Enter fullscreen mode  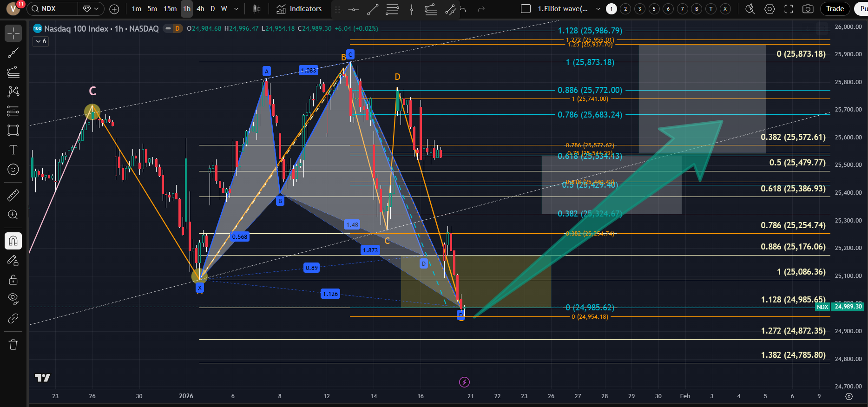point(789,9)
